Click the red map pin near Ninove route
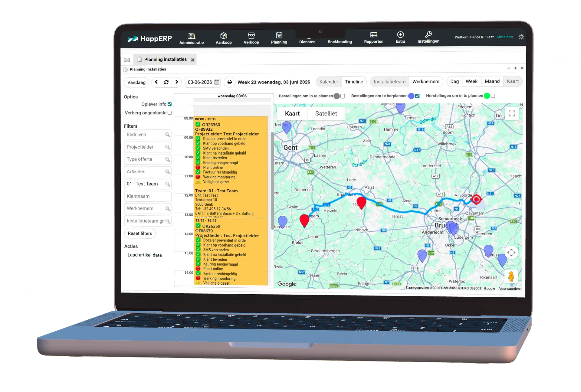581x392 pixels. click(x=361, y=203)
